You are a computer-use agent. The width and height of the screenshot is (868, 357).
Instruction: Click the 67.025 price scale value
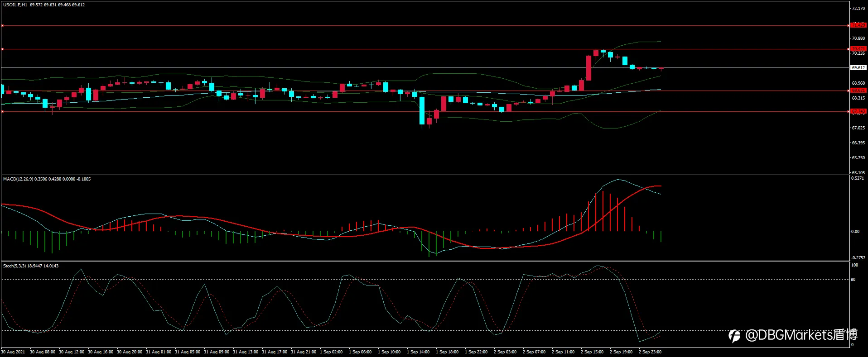[858, 128]
